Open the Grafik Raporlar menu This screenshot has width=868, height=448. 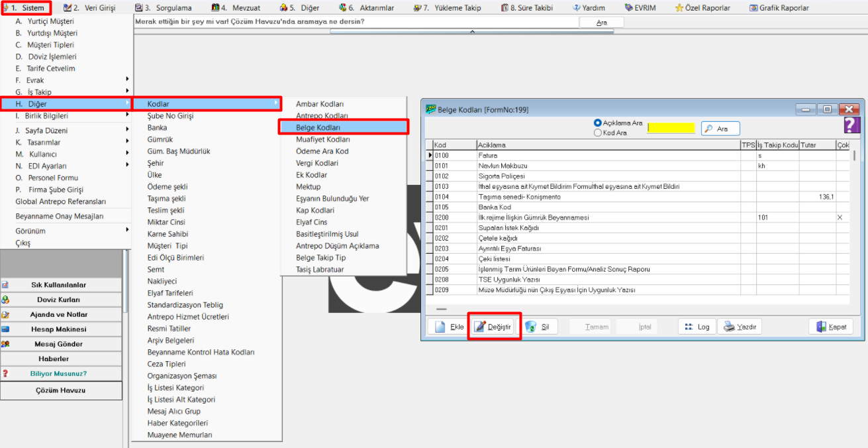pos(779,8)
